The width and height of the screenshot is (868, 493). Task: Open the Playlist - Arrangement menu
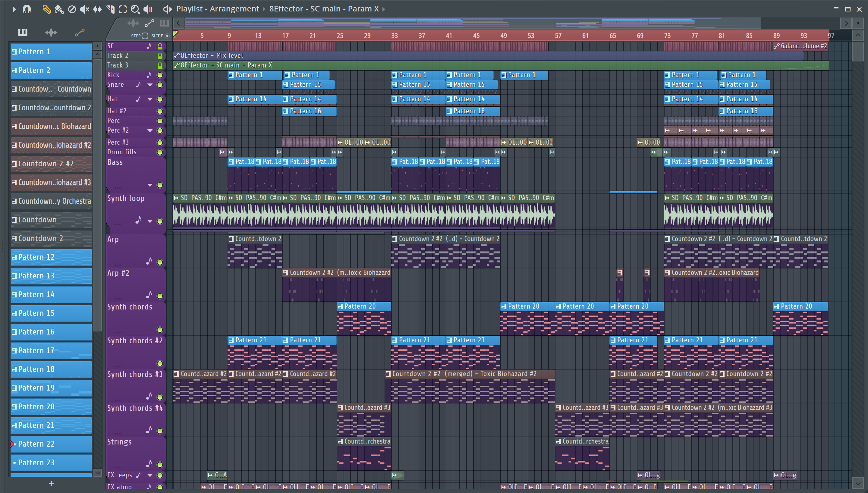(x=217, y=9)
